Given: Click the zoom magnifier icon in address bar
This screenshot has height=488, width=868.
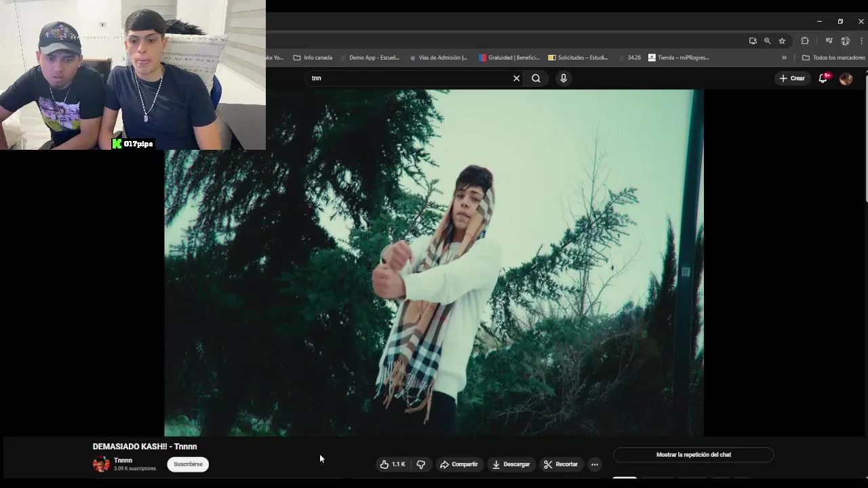Looking at the screenshot, I should click(767, 41).
